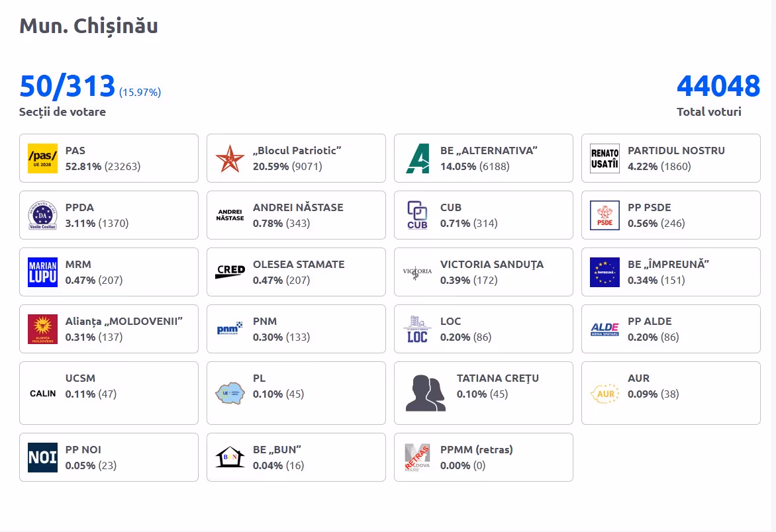
Task: Click the PSDE rose logo
Action: tap(605, 215)
